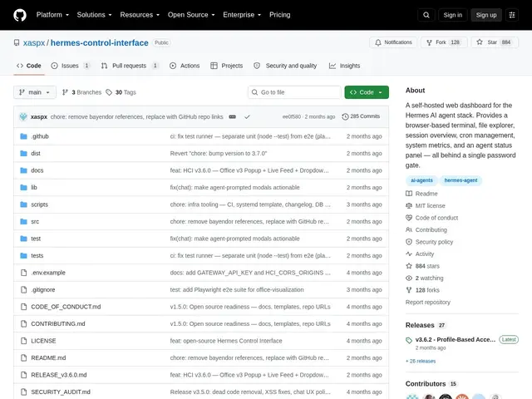Expand the Enterprise menu
The width and height of the screenshot is (532, 399).
click(242, 15)
